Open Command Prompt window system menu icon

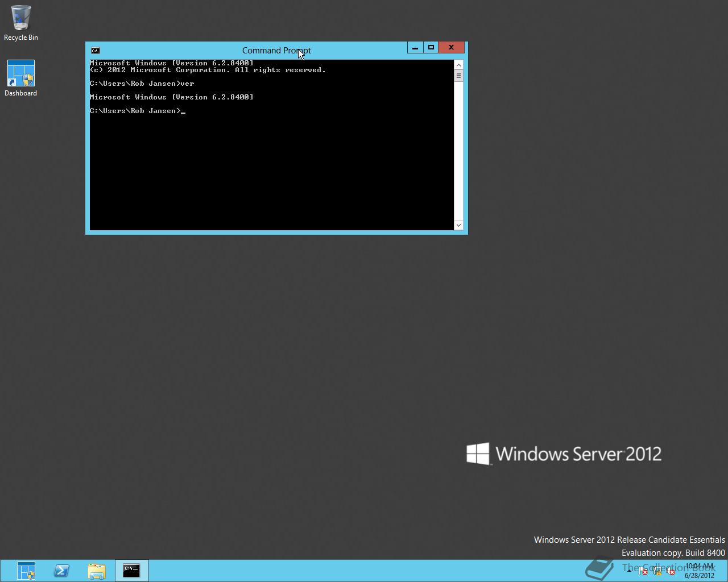tap(96, 51)
